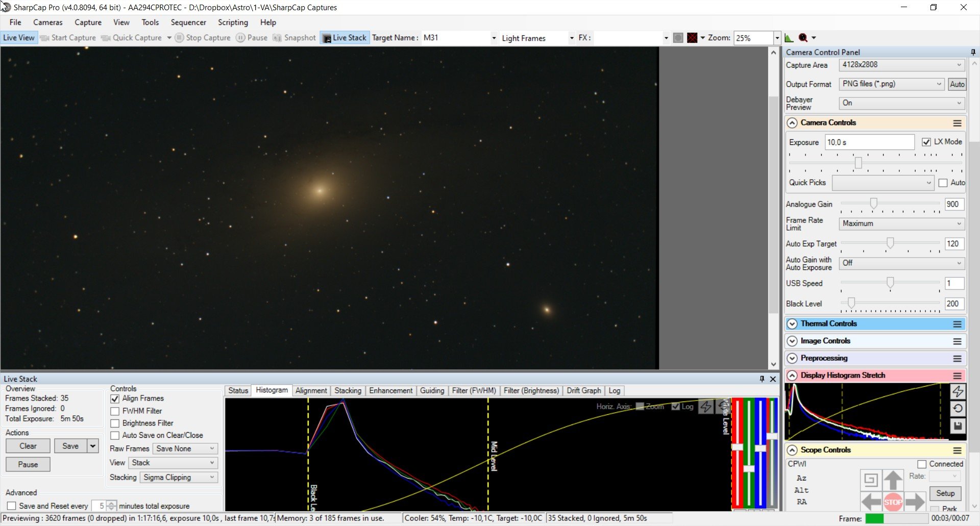The height and width of the screenshot is (526, 980).
Task: Enable Auto Save on Clear/Close
Action: (x=115, y=436)
